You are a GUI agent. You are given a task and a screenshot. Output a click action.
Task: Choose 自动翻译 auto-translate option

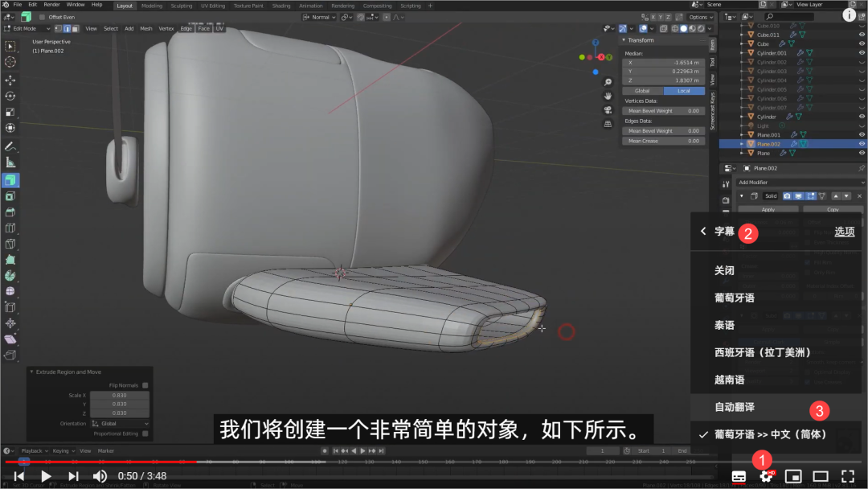pos(734,407)
